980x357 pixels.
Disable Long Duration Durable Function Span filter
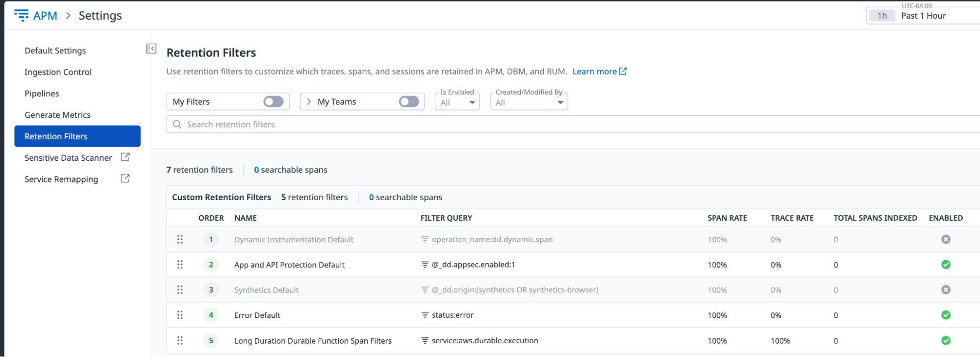click(x=946, y=340)
